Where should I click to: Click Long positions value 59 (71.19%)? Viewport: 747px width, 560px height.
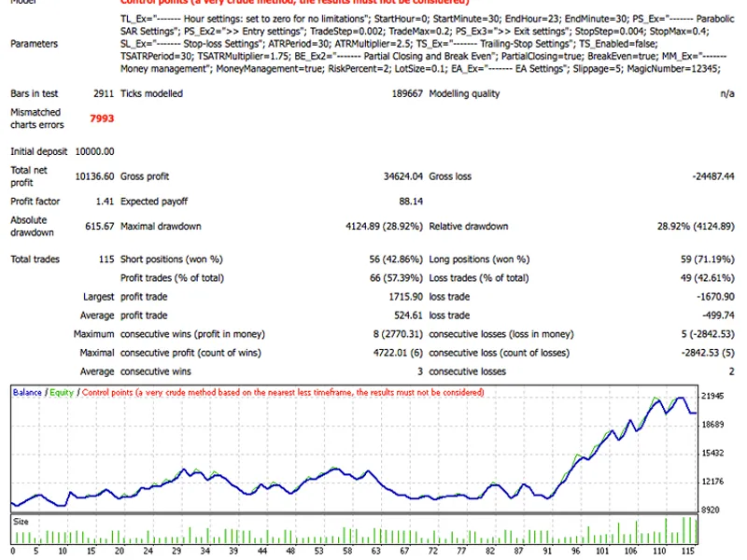708,259
